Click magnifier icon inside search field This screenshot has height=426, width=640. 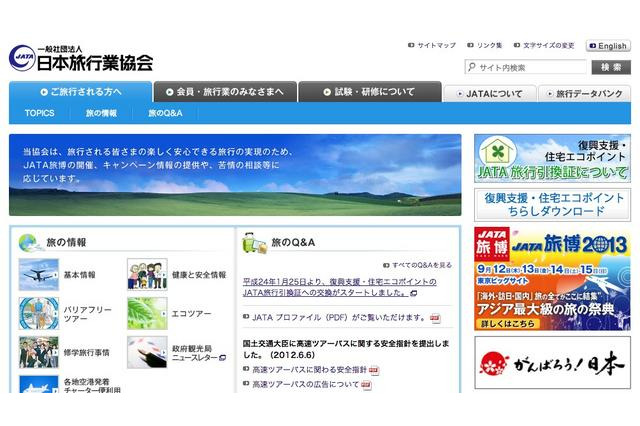click(472, 67)
